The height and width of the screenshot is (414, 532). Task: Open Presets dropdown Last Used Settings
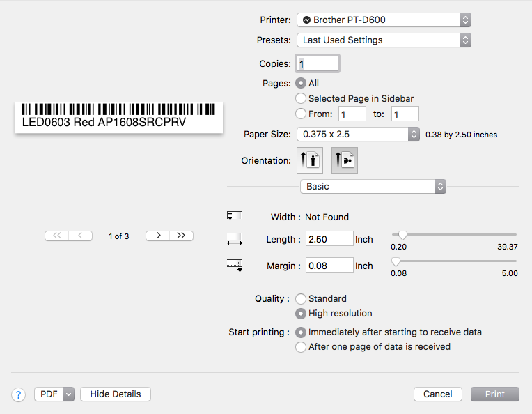(x=384, y=40)
